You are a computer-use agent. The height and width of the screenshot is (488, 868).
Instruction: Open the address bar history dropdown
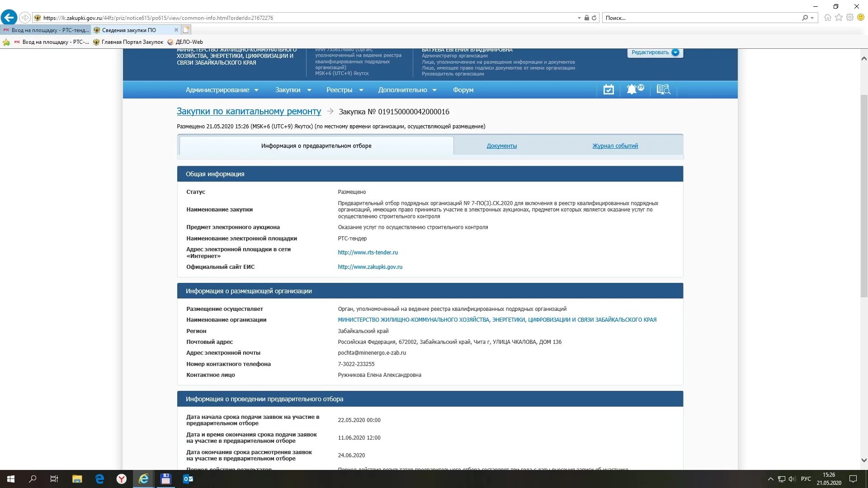579,18
